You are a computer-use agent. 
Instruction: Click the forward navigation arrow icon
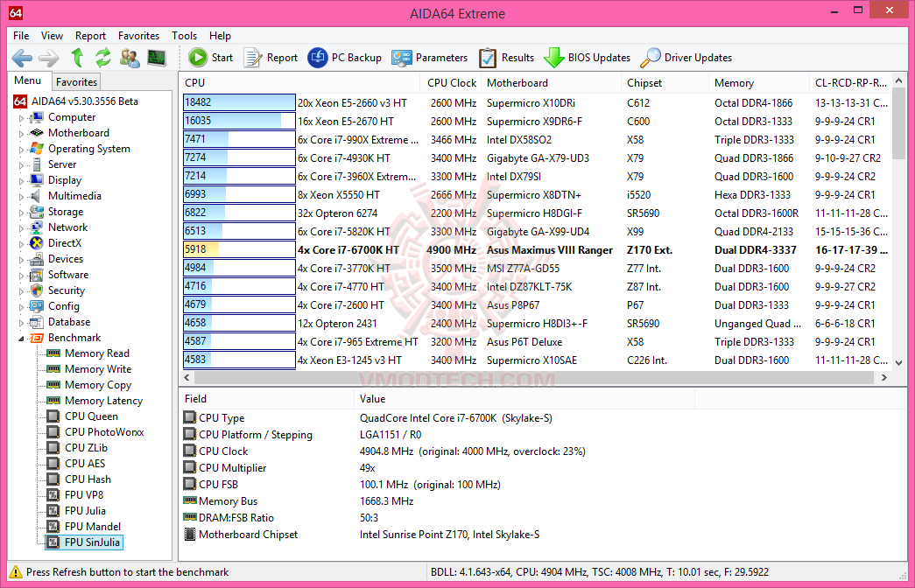click(49, 58)
